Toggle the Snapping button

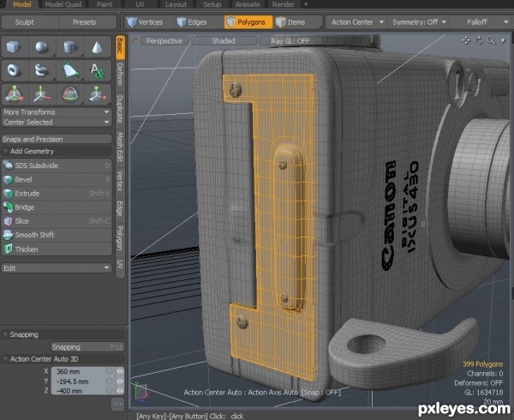coord(87,347)
